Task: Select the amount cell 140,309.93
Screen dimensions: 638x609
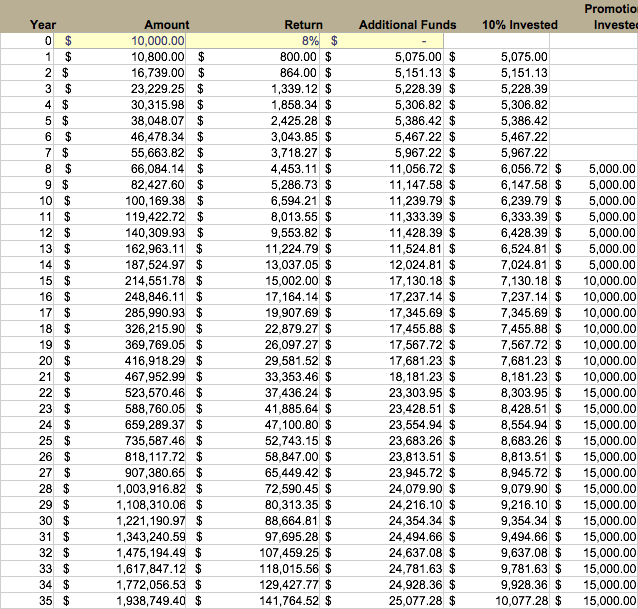Action: (120, 233)
